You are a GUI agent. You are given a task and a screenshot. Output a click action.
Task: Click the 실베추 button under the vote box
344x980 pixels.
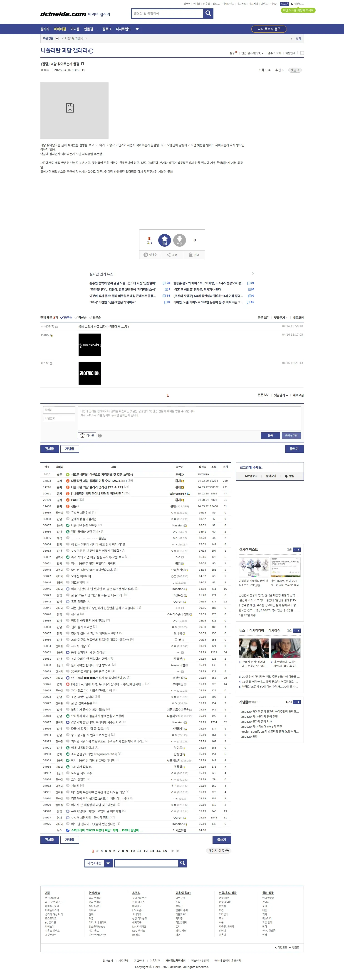coord(150,255)
